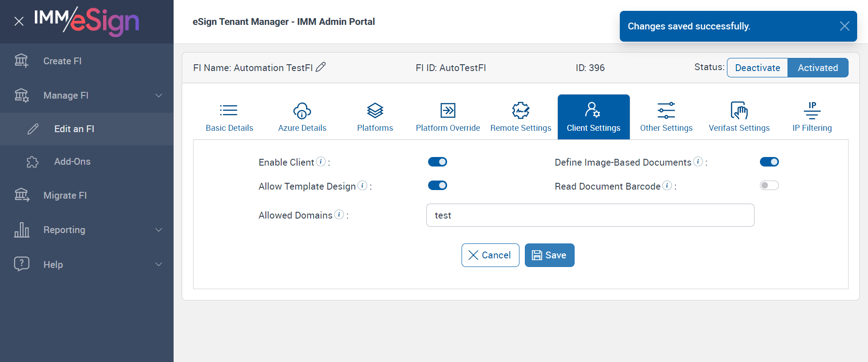
Task: Click the Platforms layers icon
Action: pos(375,110)
